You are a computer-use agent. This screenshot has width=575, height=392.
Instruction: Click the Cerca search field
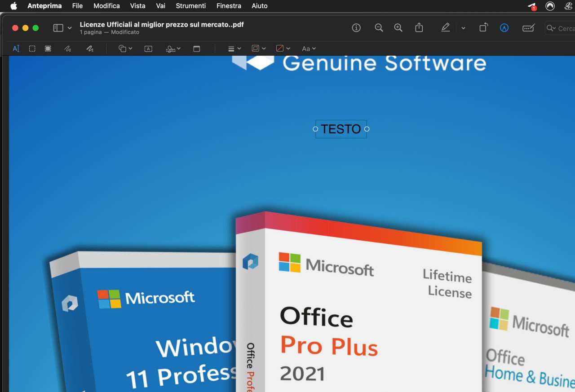[x=560, y=28]
